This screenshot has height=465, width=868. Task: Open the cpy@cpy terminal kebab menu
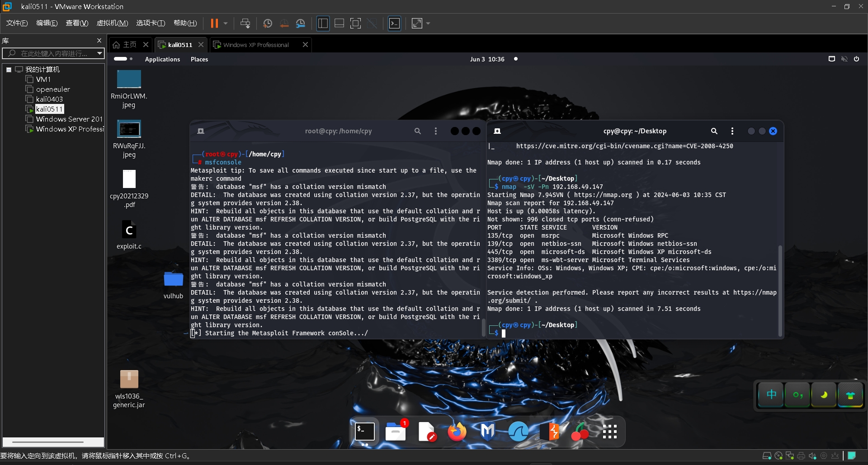point(732,131)
